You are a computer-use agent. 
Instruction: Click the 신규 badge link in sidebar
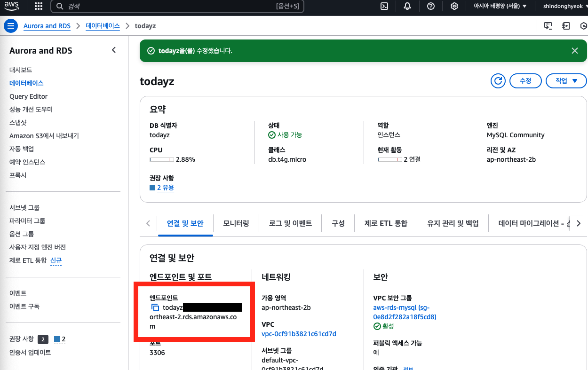pyautogui.click(x=56, y=260)
